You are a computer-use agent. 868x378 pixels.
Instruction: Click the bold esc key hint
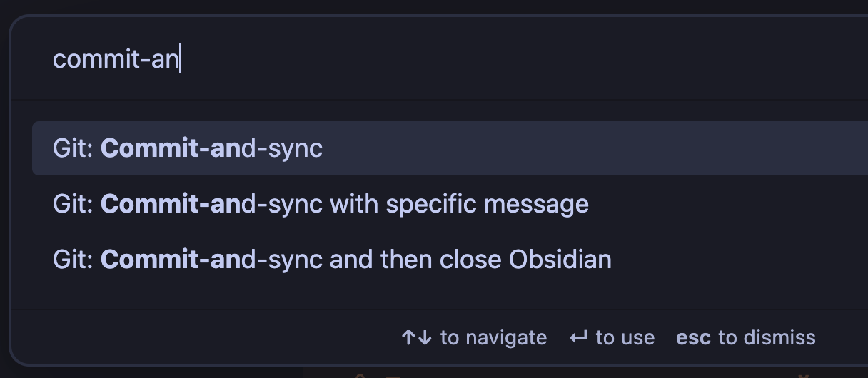[693, 337]
